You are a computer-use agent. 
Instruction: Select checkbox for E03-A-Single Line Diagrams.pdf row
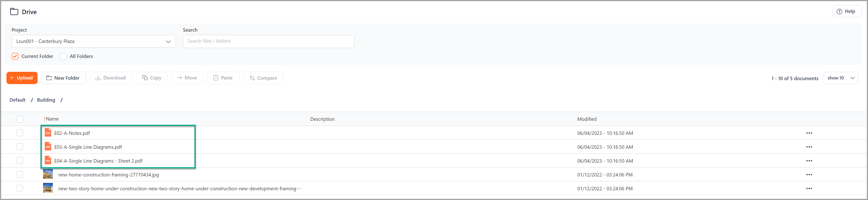[20, 147]
